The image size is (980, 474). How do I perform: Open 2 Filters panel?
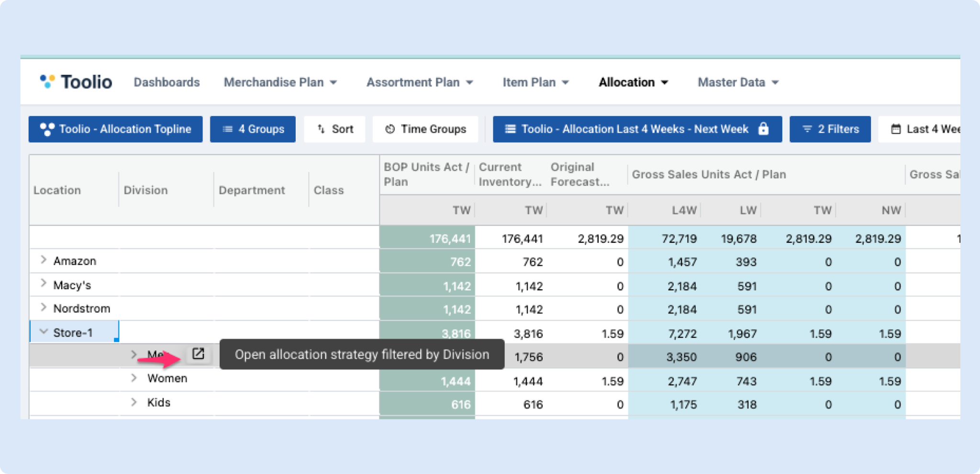tap(830, 129)
